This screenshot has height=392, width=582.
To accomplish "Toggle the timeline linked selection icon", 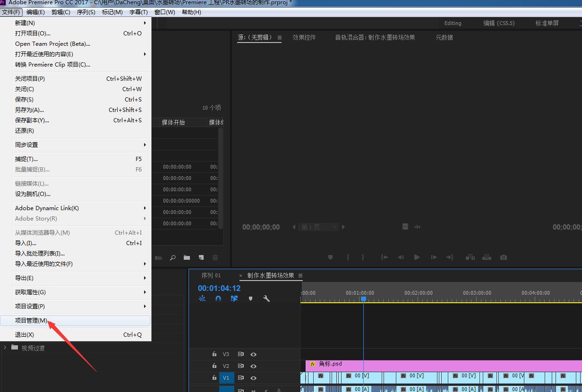I will point(234,298).
